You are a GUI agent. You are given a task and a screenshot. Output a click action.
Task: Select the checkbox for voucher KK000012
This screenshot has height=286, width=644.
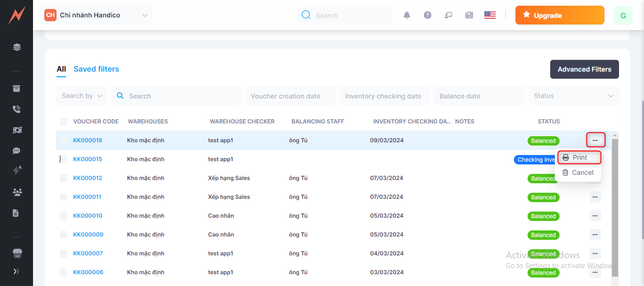pyautogui.click(x=64, y=178)
